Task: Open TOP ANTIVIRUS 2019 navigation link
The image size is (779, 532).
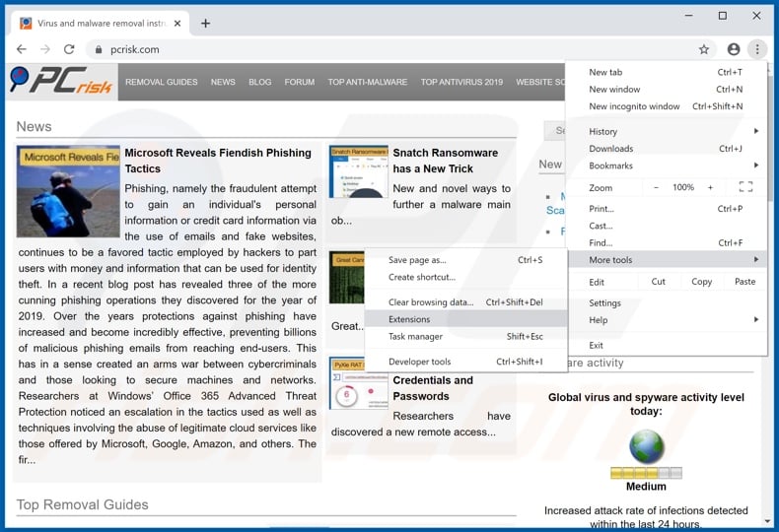Action: (x=461, y=82)
